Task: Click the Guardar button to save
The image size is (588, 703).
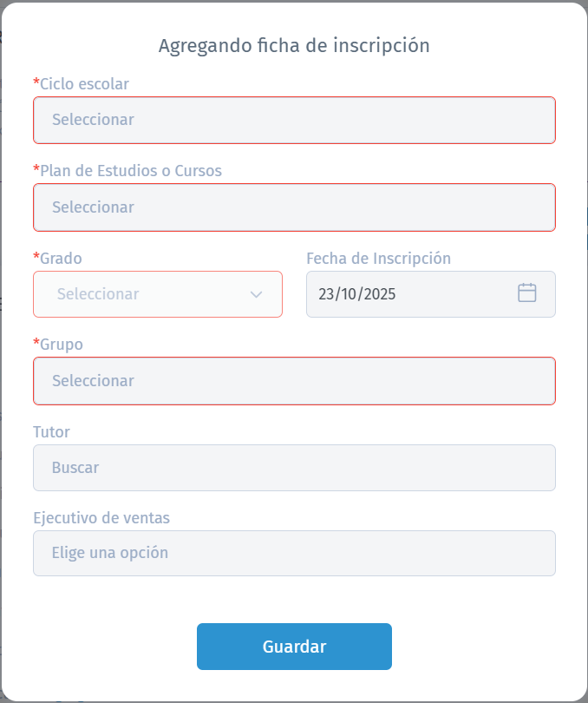Action: 294,646
